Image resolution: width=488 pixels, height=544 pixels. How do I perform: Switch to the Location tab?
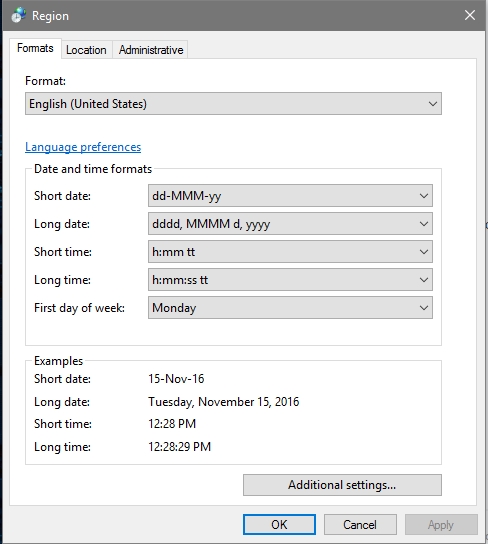pos(86,50)
